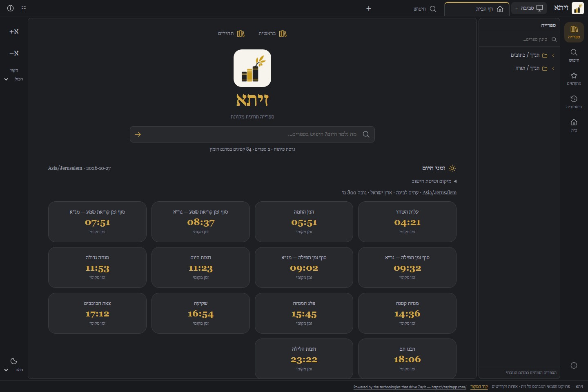The width and height of the screenshot is (588, 392).
Task: Open the חיפוש search sidebar icon
Action: (574, 55)
